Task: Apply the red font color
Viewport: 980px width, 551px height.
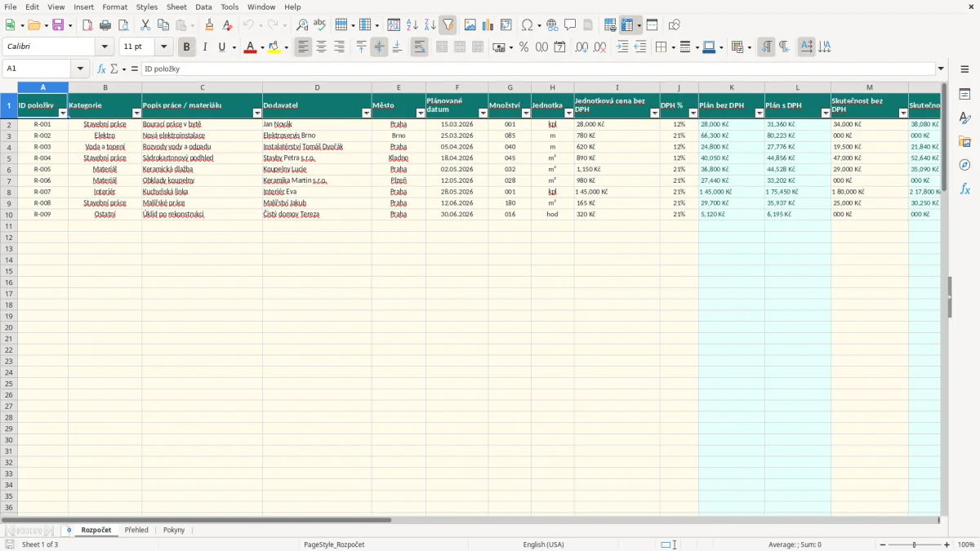Action: tap(250, 47)
